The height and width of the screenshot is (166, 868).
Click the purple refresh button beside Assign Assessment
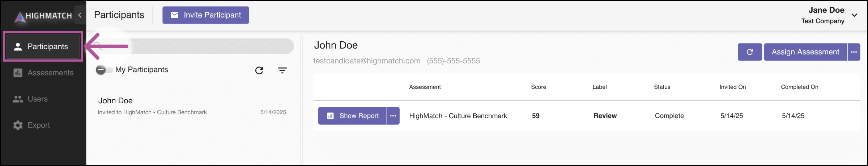750,52
